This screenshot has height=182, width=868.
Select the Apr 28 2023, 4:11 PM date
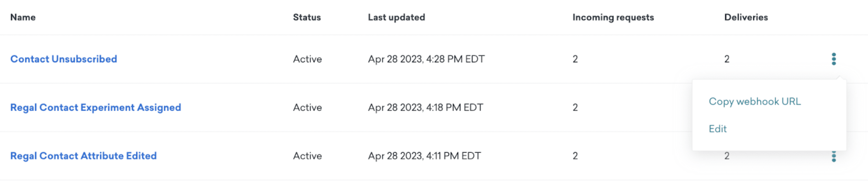coord(424,156)
